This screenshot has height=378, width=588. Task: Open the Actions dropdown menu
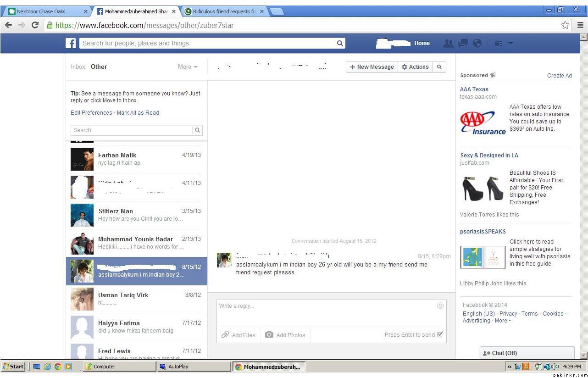415,67
